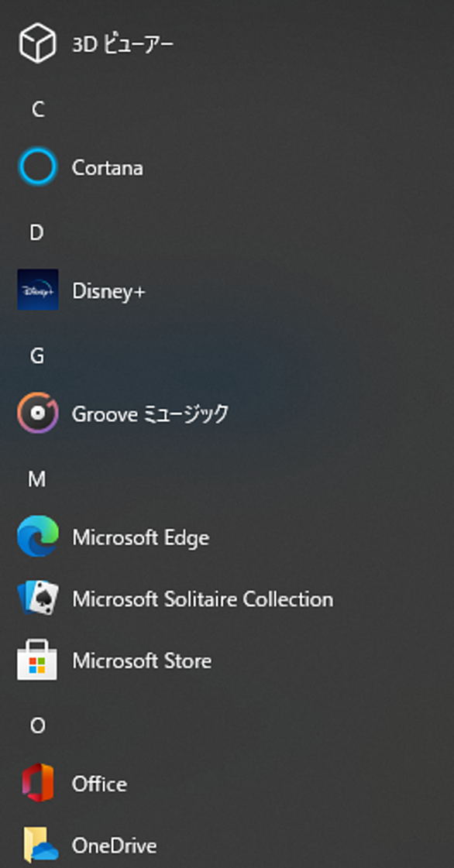Click the Microsoft Solitaire Collection label
454x868 pixels.
coord(203,599)
